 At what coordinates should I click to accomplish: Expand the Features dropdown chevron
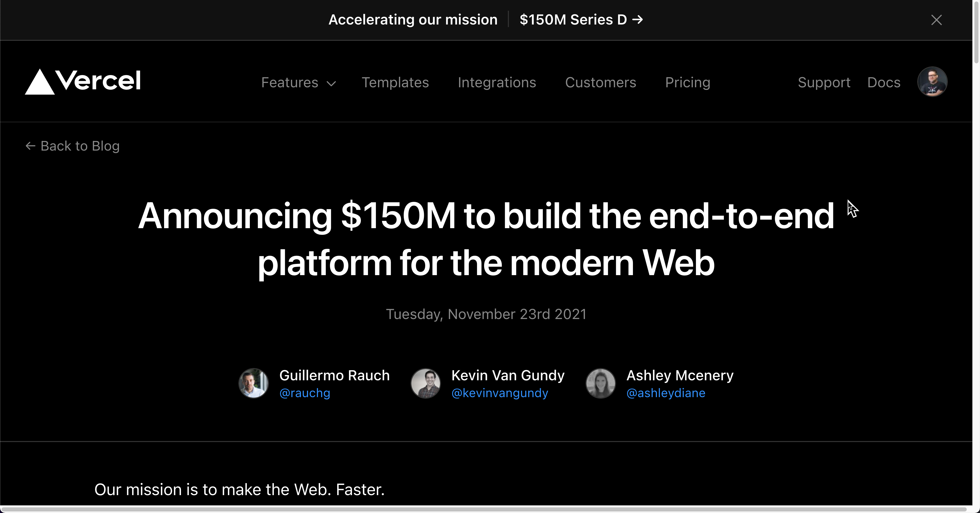coord(331,84)
